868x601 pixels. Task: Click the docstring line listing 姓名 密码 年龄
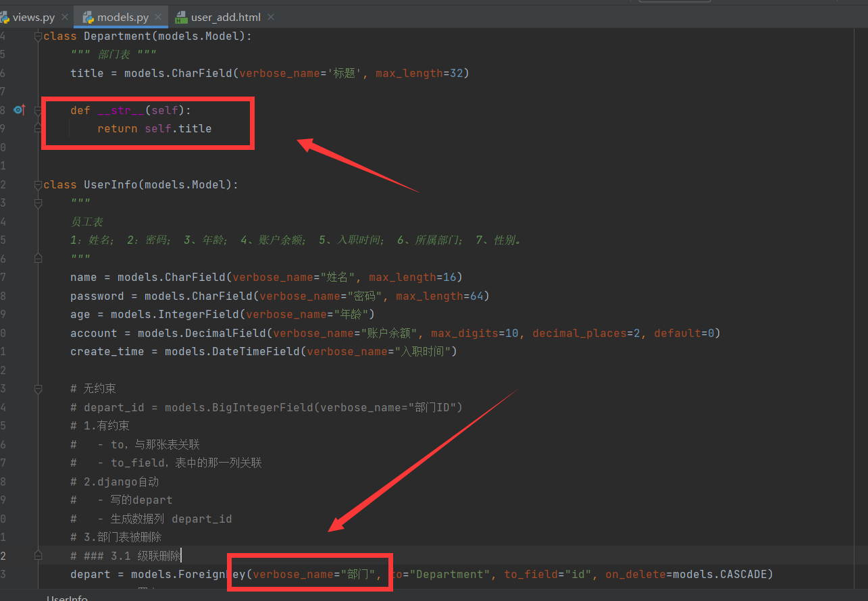pyautogui.click(x=296, y=240)
